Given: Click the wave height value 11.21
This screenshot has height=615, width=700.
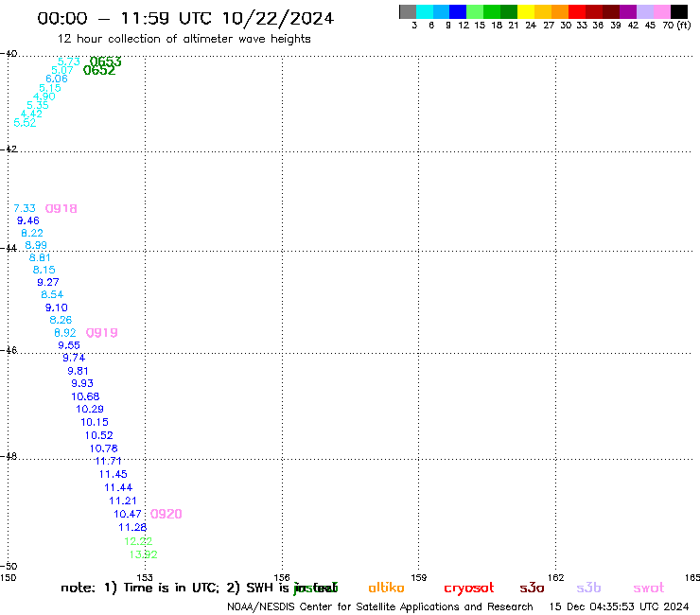Looking at the screenshot, I should tap(123, 501).
